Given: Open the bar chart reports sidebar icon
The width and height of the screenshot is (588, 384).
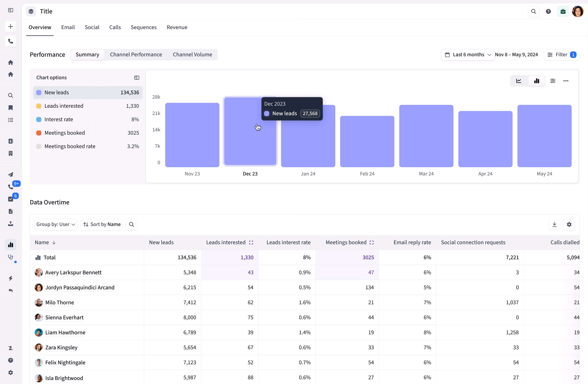Looking at the screenshot, I should (11, 245).
